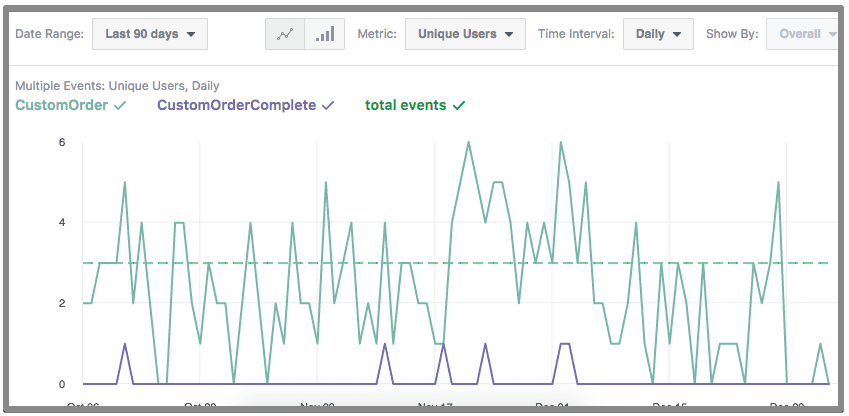The image size is (849, 416).
Task: Click the y-axis label 6
Action: point(62,142)
